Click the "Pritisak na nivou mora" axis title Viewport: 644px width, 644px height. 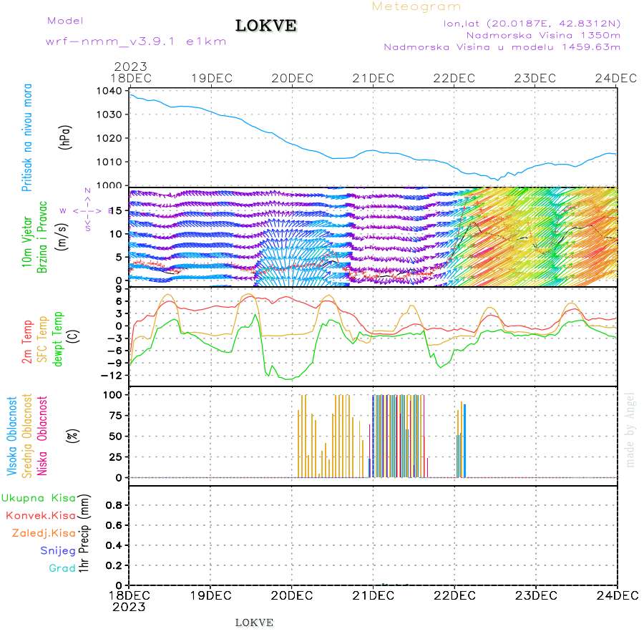point(27,137)
